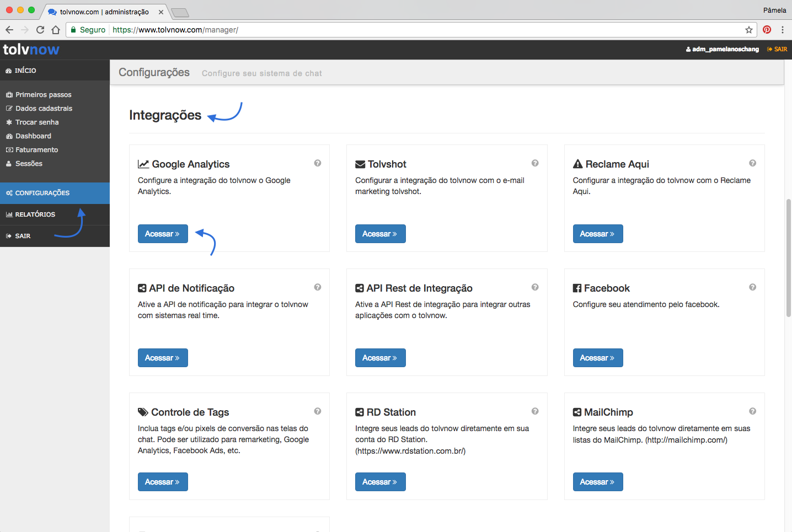Open help icon on Reclame Aqui card
The height and width of the screenshot is (532, 792).
point(752,163)
